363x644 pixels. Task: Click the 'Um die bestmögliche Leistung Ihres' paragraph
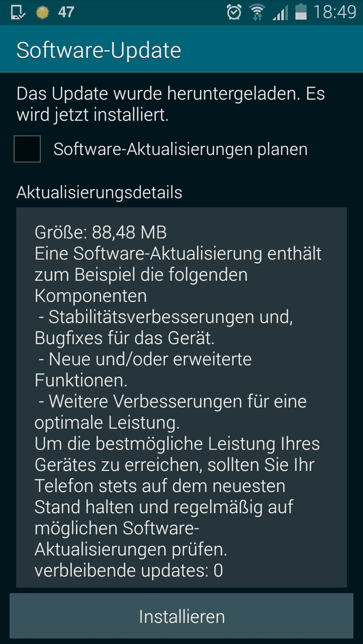pyautogui.click(x=177, y=497)
